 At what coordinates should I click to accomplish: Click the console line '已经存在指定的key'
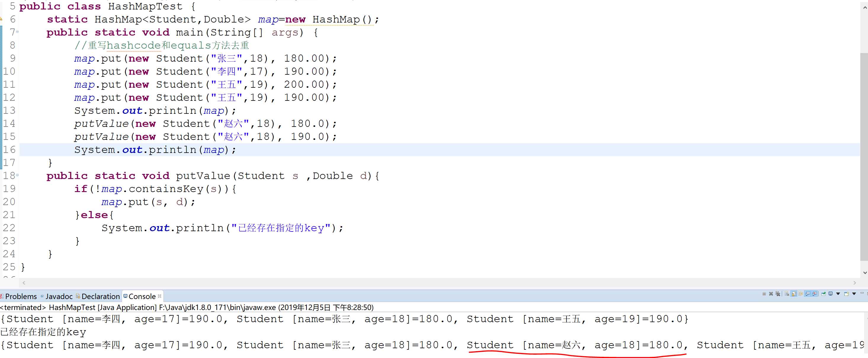click(43, 332)
